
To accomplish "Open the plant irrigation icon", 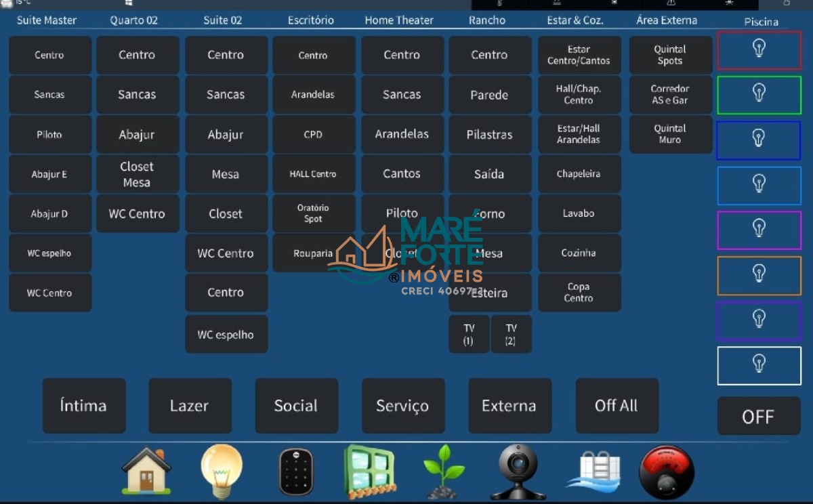I will click(x=444, y=471).
